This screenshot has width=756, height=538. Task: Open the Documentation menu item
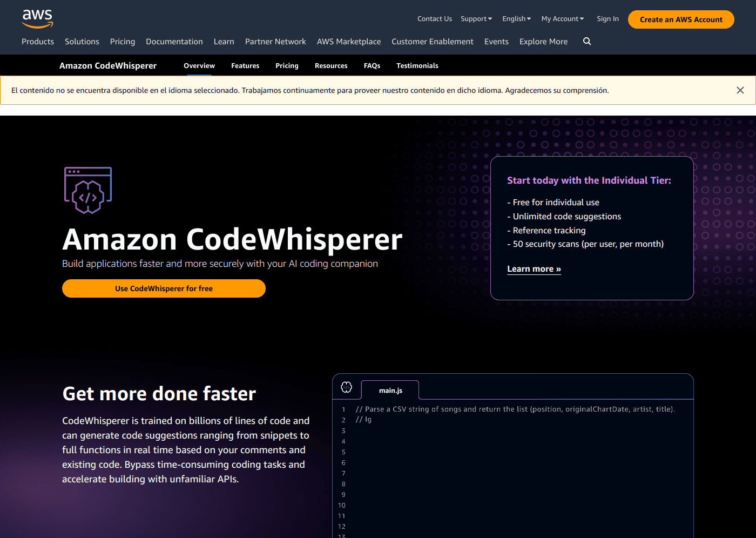tap(174, 42)
